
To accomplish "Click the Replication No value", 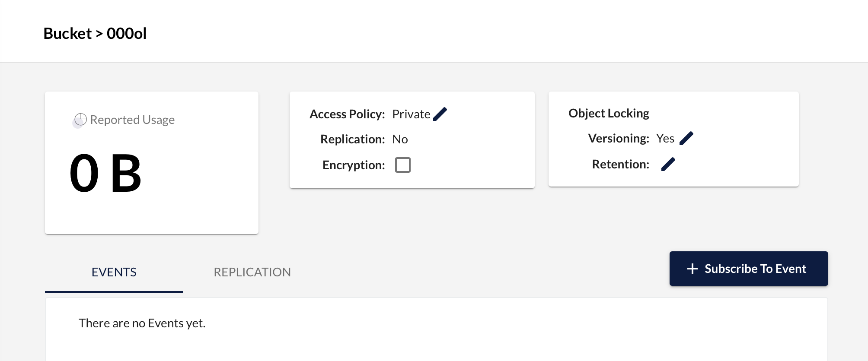I will (400, 139).
